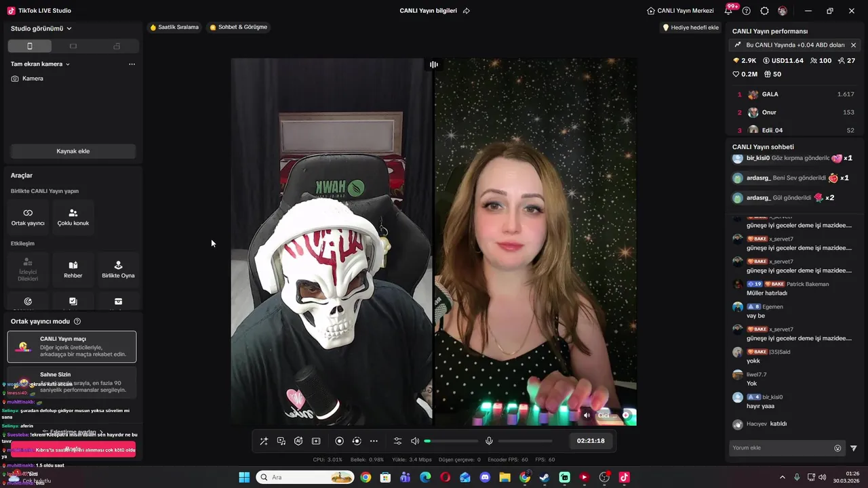Open more options ellipsis in control bar

[374, 441]
